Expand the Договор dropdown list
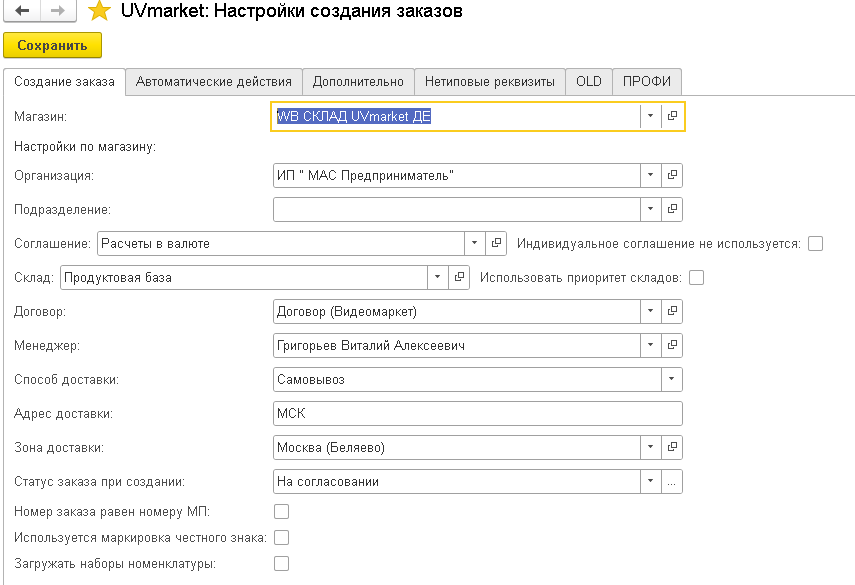The width and height of the screenshot is (855, 585). [x=651, y=311]
